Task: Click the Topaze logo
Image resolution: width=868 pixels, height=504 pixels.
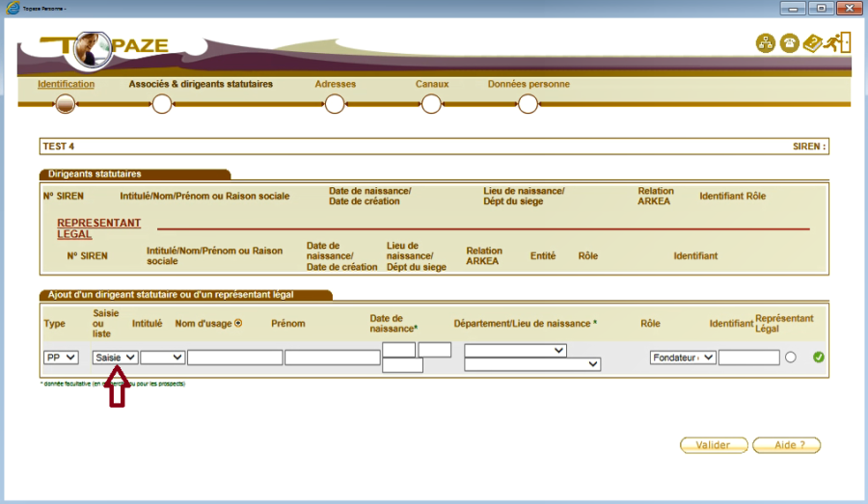Action: click(104, 45)
